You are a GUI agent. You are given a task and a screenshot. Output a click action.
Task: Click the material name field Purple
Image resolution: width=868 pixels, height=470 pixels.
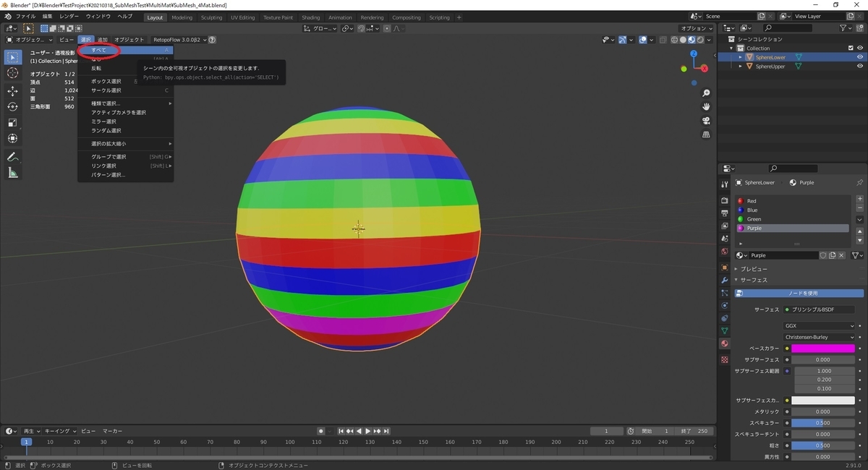click(x=784, y=255)
